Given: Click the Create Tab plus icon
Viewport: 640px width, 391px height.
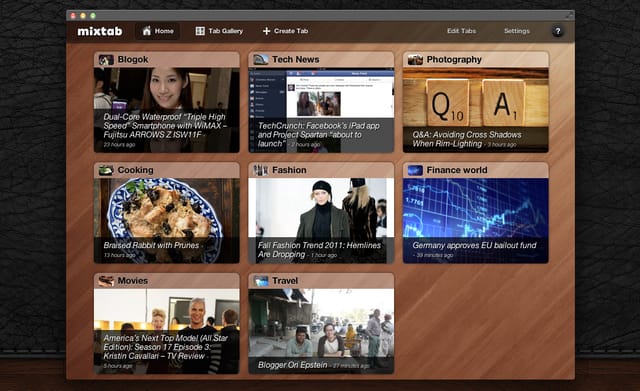Looking at the screenshot, I should (266, 31).
